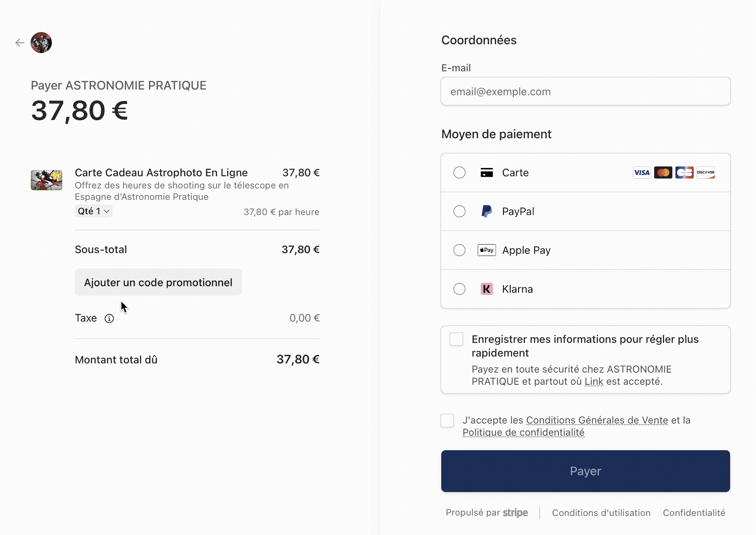The image size is (756, 535).
Task: Click the Taxe info icon
Action: 109,318
